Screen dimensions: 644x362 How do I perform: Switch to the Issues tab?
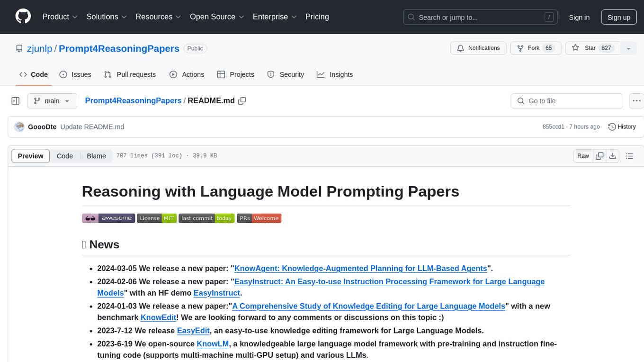(x=75, y=74)
